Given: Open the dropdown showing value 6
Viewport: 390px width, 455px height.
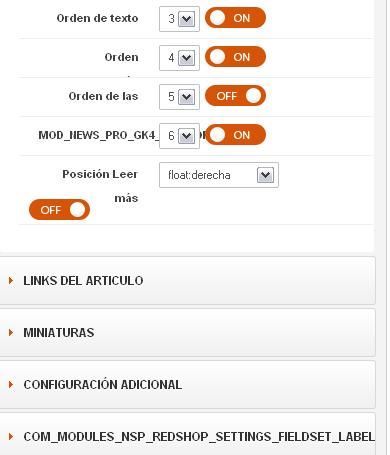Looking at the screenshot, I should click(x=179, y=136).
